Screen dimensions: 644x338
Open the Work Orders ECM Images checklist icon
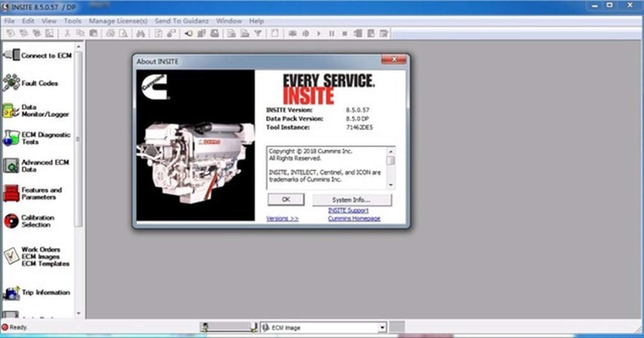(x=11, y=256)
